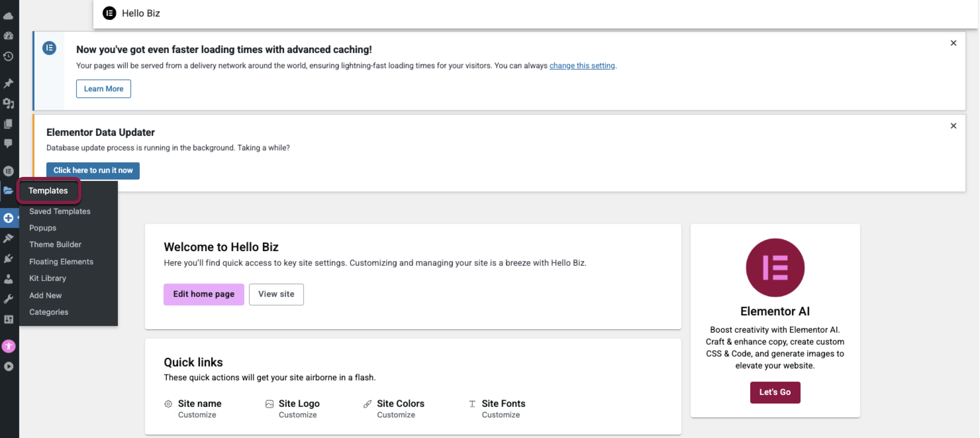Click the pink accessibility icon
Screen dimensions: 980x438
pos(8,346)
